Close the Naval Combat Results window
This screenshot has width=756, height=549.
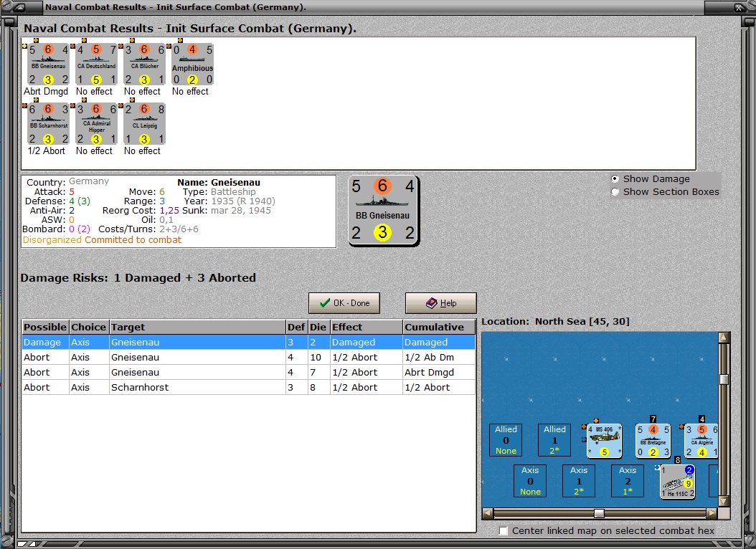pyautogui.click(x=739, y=7)
